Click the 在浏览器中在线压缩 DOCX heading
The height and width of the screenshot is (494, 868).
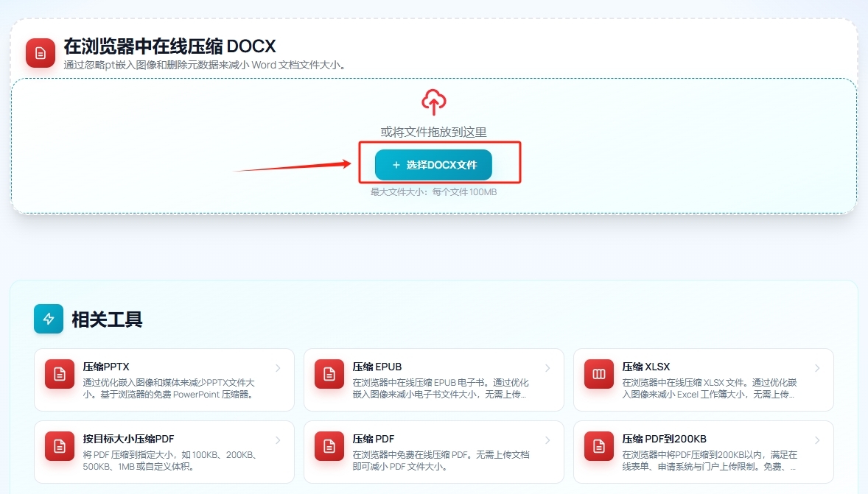(x=169, y=46)
